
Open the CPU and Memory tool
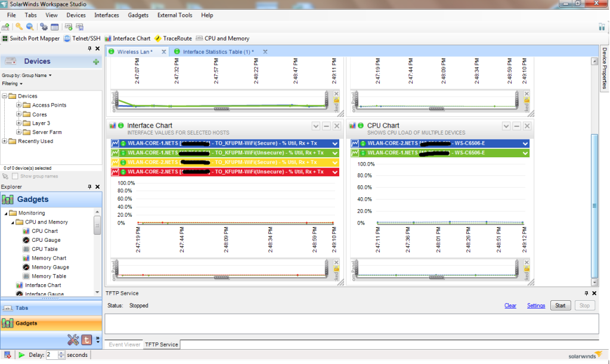(x=222, y=38)
